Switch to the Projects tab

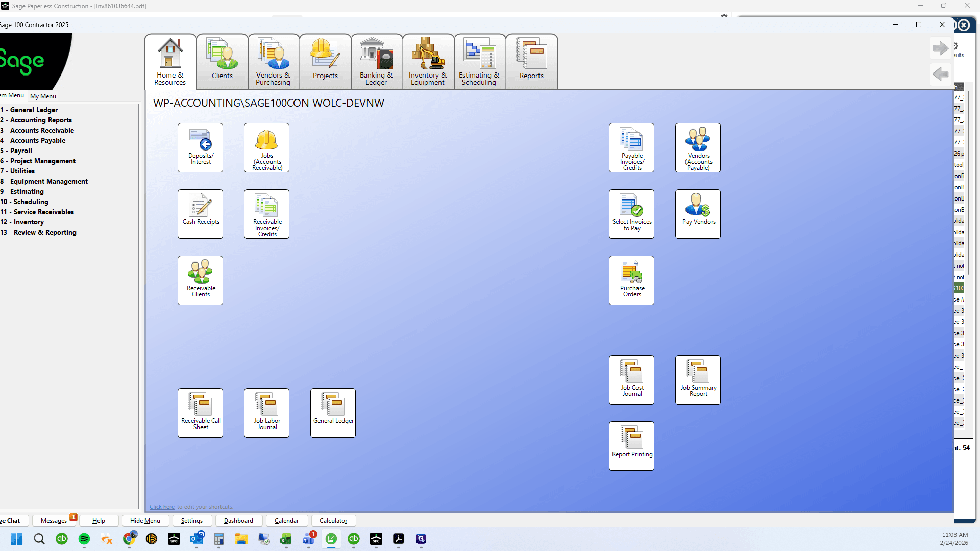point(325,62)
